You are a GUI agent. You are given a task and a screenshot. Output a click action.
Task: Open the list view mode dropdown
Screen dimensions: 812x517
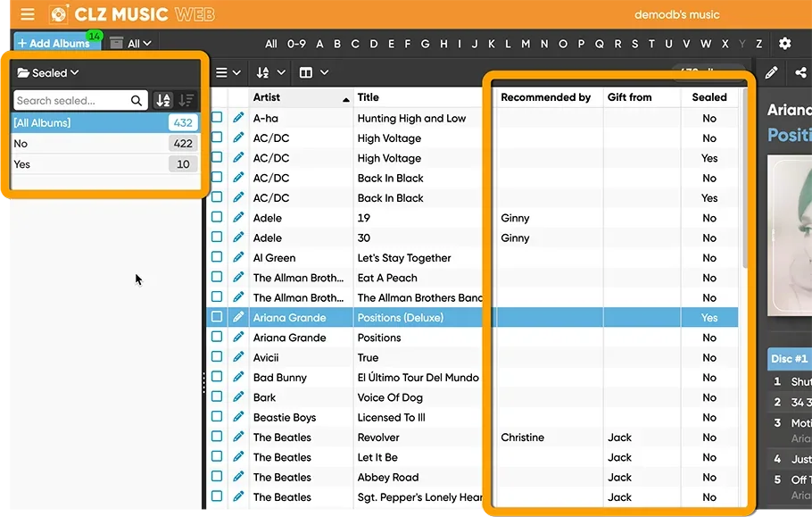pos(228,72)
